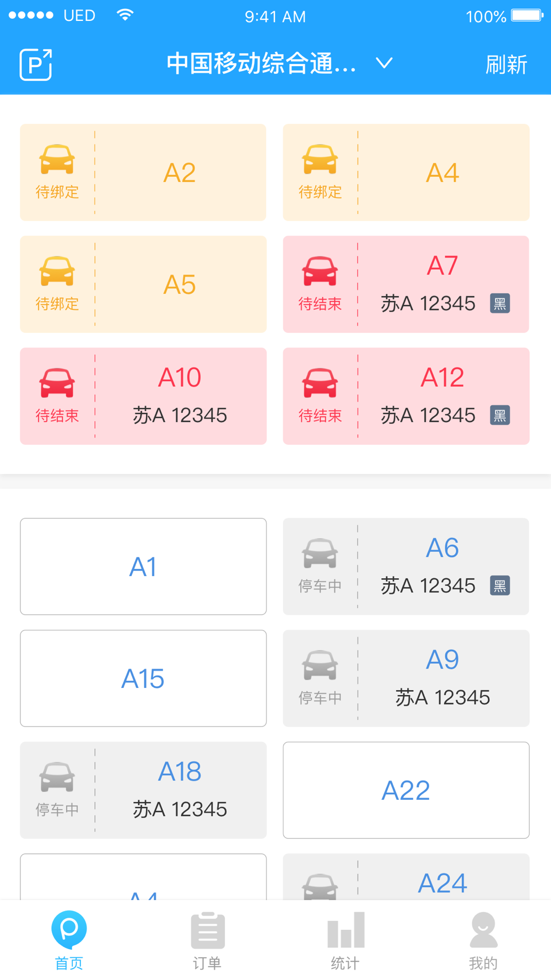Open pending-bind space A5
This screenshot has width=551, height=980.
[143, 284]
